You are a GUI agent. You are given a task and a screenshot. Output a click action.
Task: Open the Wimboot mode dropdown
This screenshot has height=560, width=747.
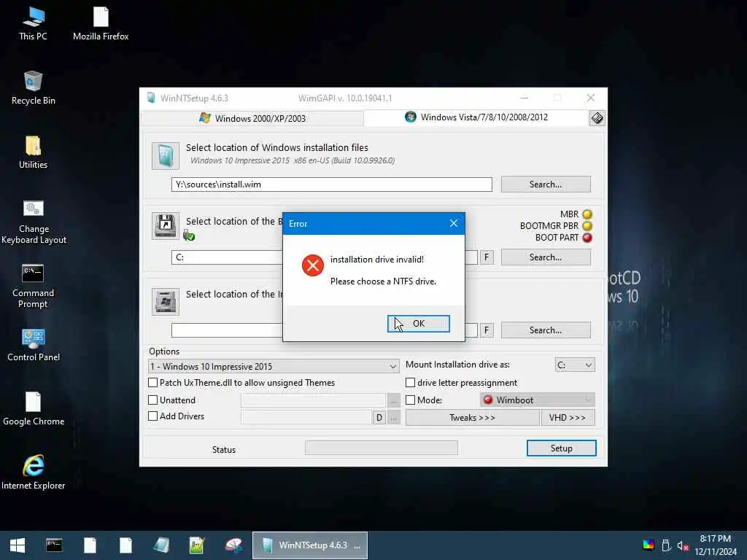(538, 400)
